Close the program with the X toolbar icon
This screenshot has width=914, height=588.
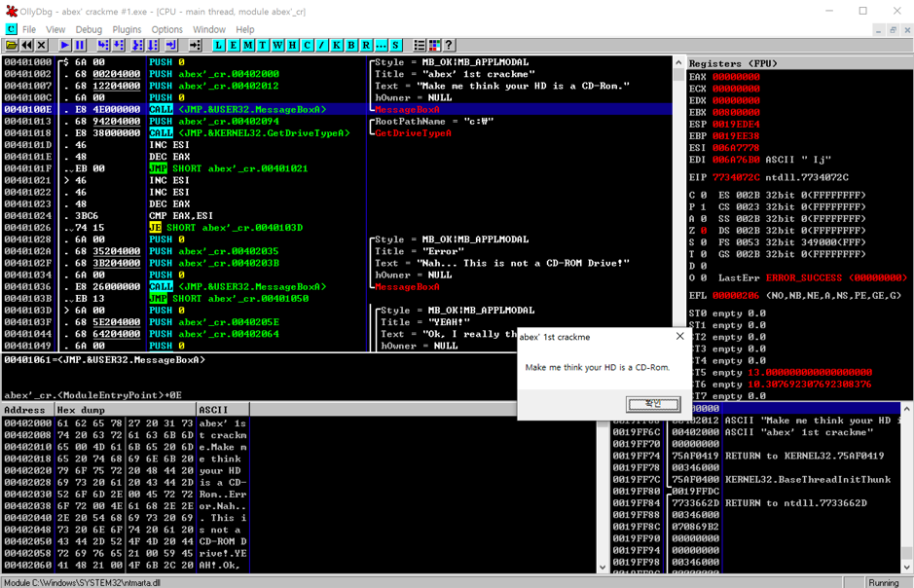42,45
